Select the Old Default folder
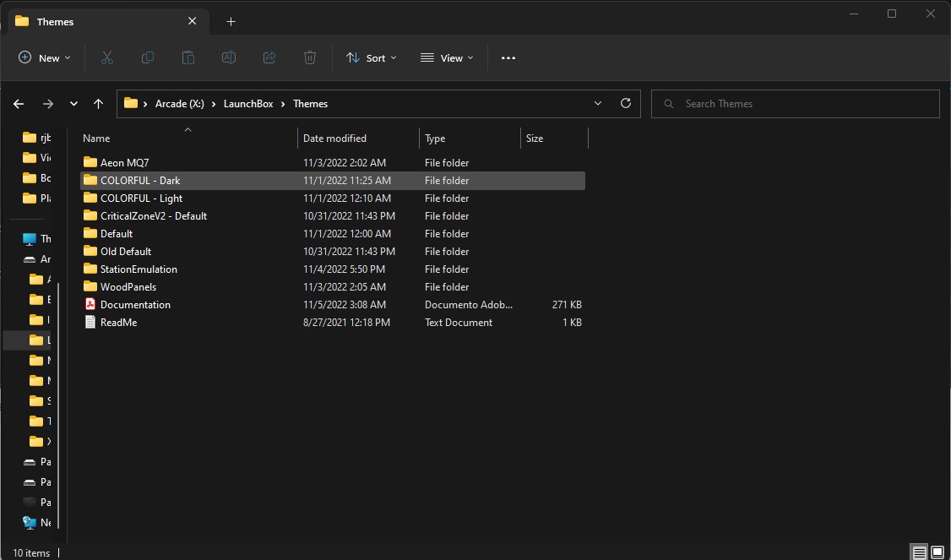This screenshot has height=560, width=951. click(x=333, y=251)
